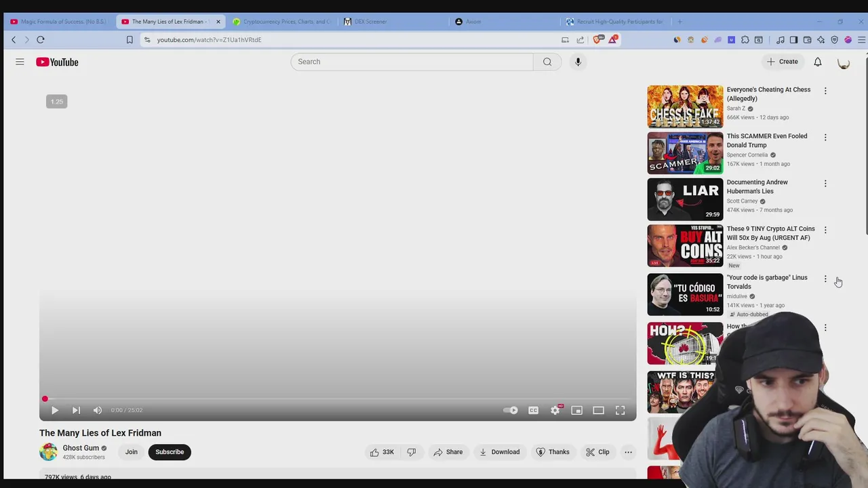
Task: Go to YouTube home via the logo
Action: coord(57,62)
